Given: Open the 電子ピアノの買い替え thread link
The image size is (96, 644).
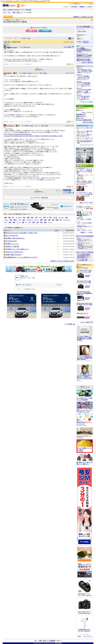Looking at the screenshot, I should 14,247.
